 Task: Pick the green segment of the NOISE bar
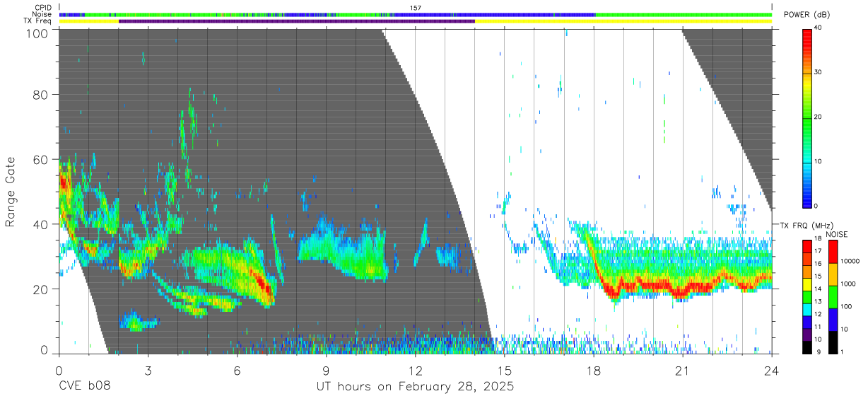coord(832,296)
